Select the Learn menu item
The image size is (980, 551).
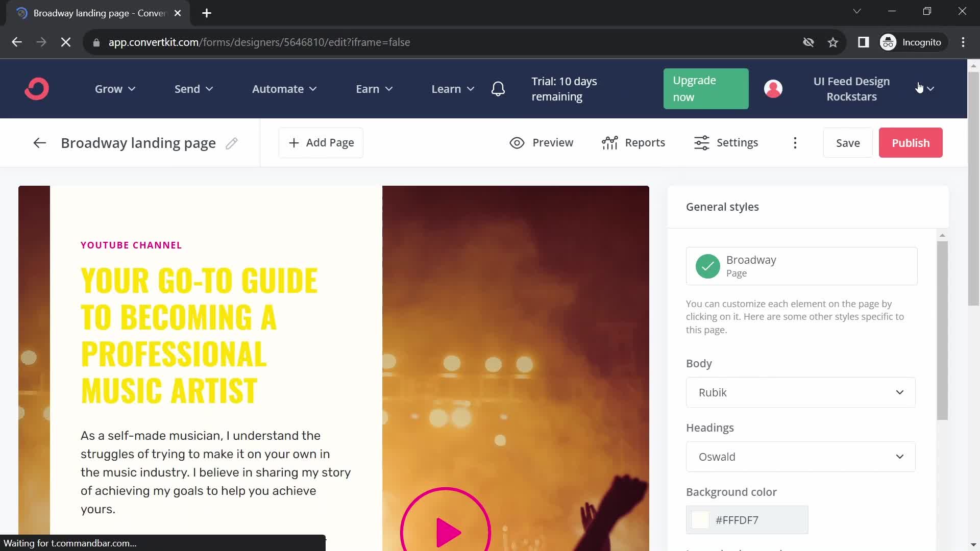click(x=452, y=88)
